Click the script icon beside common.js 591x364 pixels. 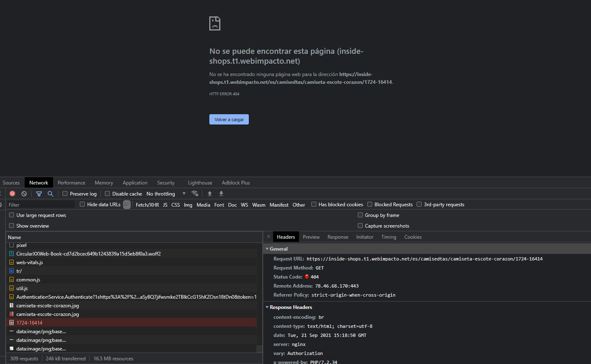(12, 279)
